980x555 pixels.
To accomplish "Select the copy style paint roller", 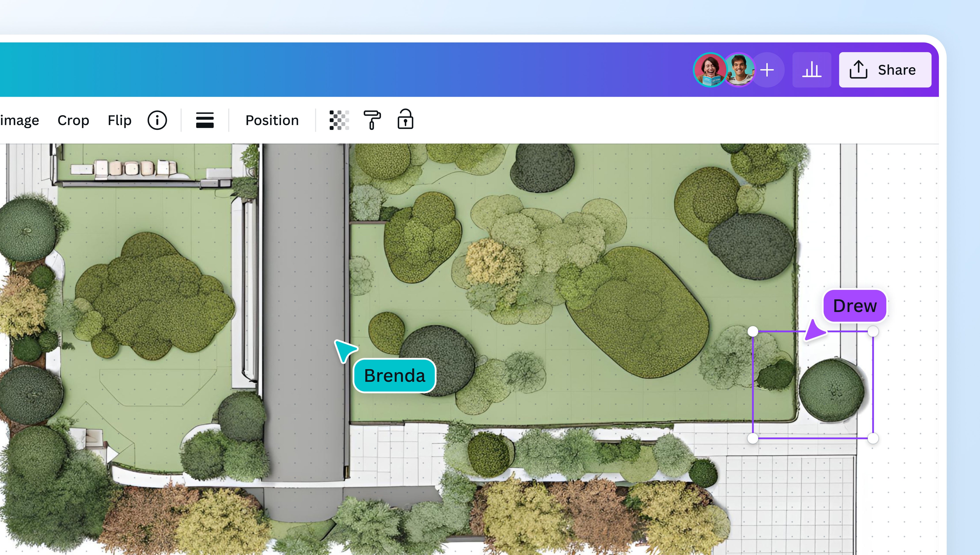I will 372,120.
